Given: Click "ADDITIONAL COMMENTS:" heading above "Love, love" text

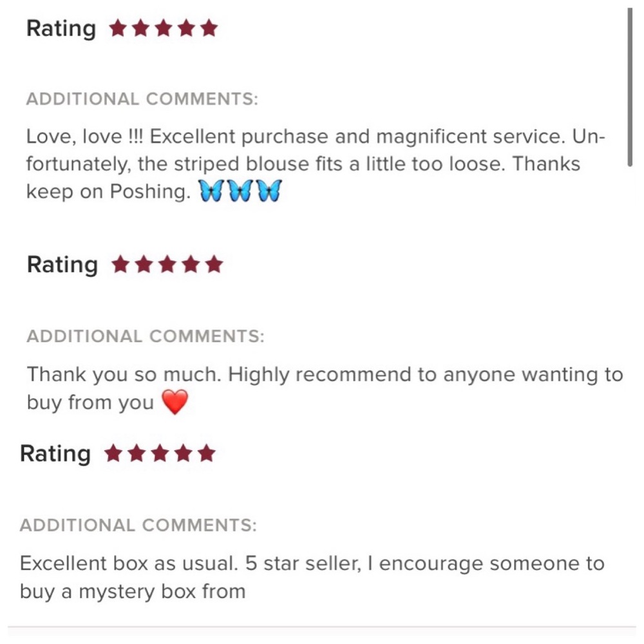Looking at the screenshot, I should pos(142,99).
